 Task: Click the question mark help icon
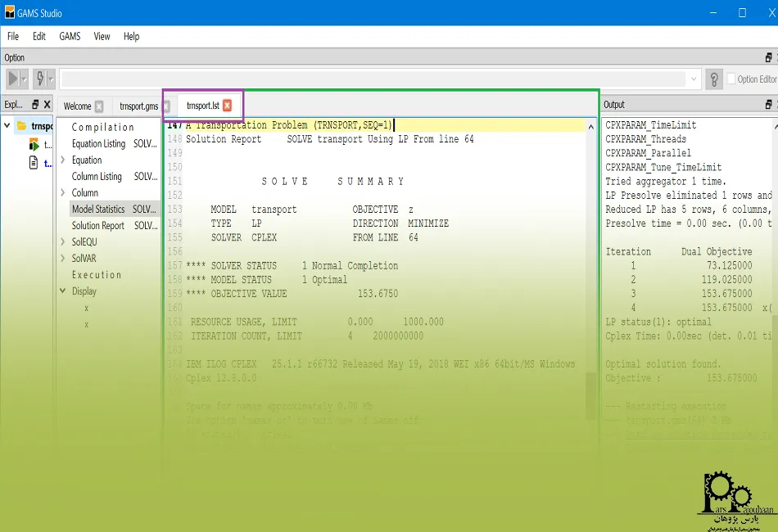point(714,79)
